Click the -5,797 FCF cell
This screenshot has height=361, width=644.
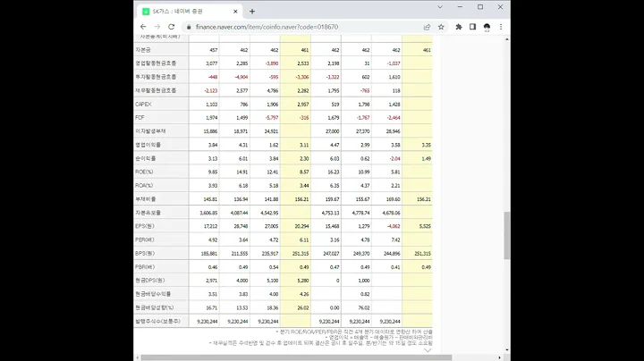tap(272, 118)
